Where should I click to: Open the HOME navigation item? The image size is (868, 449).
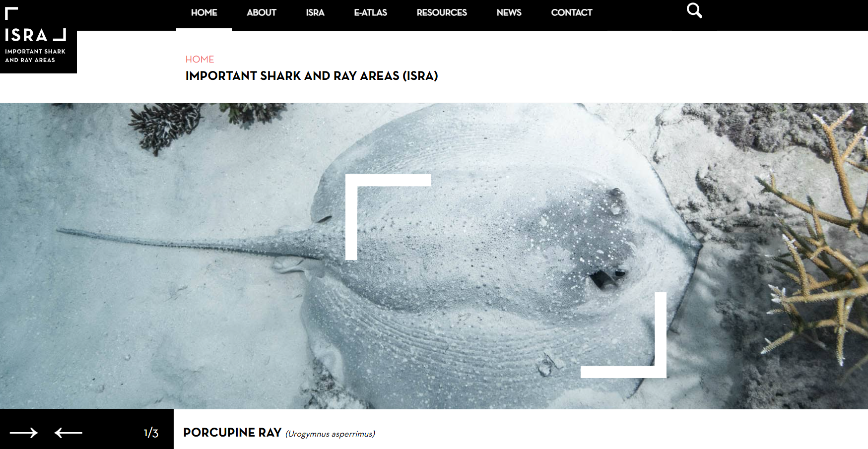coord(204,12)
